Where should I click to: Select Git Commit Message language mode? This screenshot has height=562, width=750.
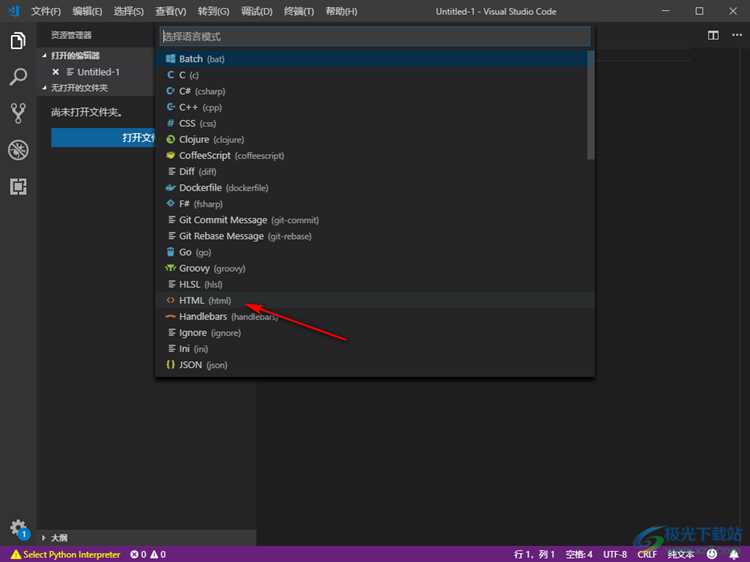(375, 220)
